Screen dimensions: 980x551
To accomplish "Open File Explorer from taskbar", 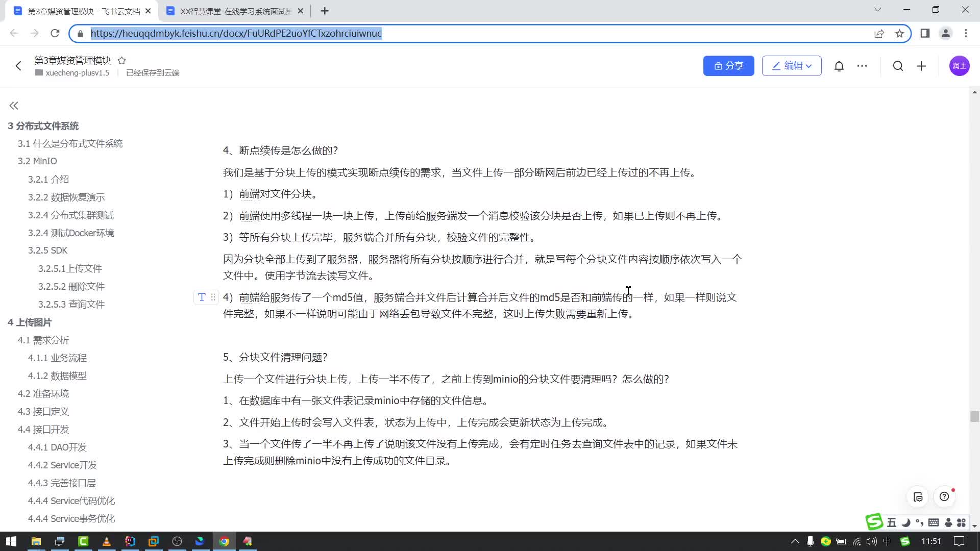I will [36, 541].
